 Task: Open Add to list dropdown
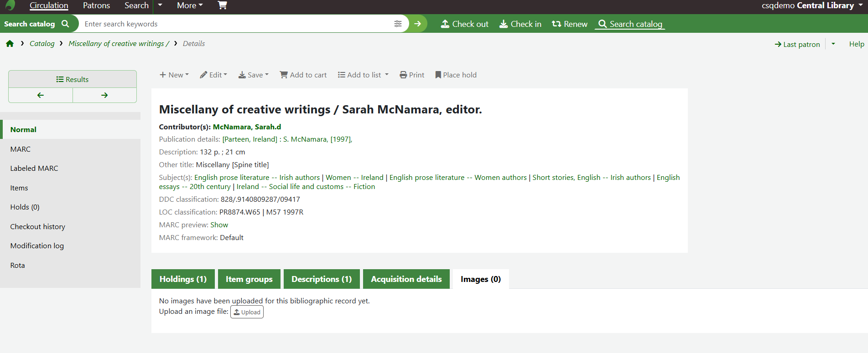point(363,75)
